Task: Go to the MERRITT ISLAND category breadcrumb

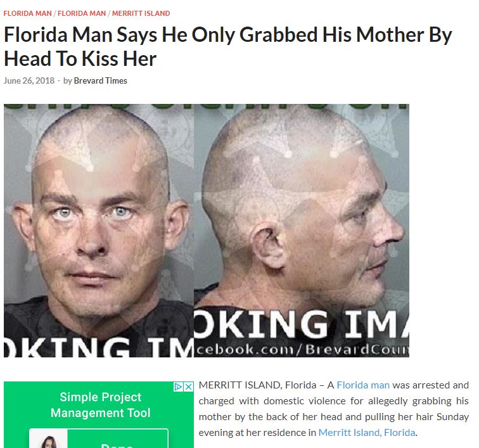Action: pyautogui.click(x=141, y=13)
